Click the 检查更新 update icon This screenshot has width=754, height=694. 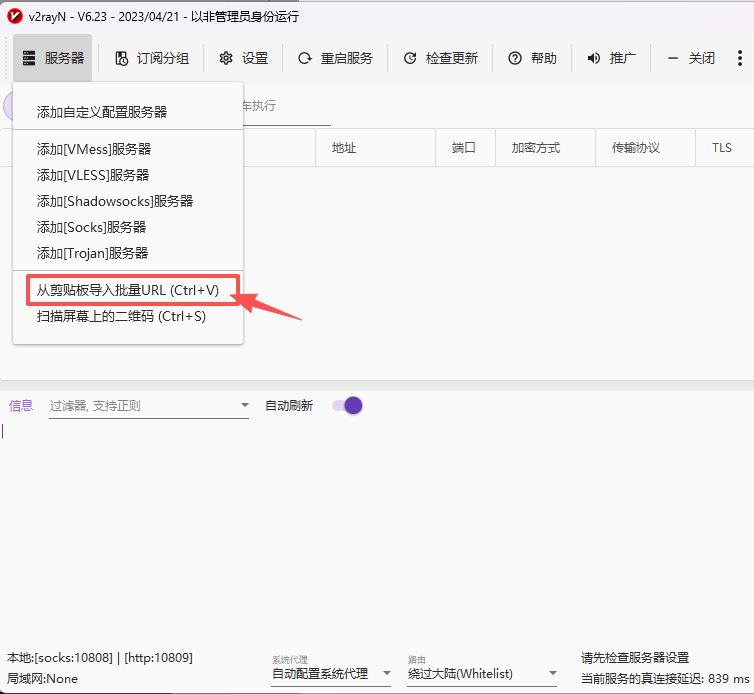click(x=410, y=58)
